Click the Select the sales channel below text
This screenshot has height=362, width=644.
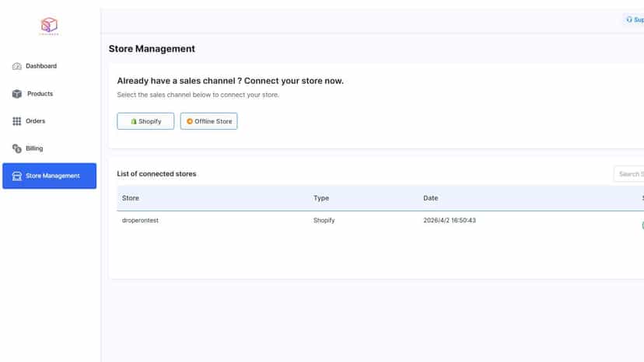click(198, 95)
